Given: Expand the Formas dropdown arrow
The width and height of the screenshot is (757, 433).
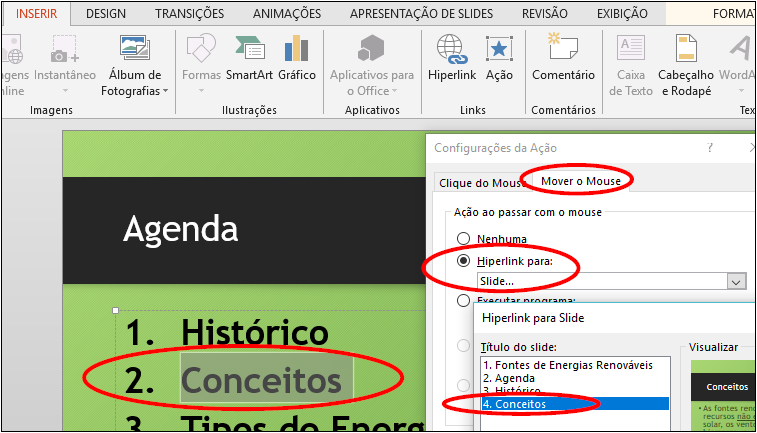Looking at the screenshot, I should point(201,91).
